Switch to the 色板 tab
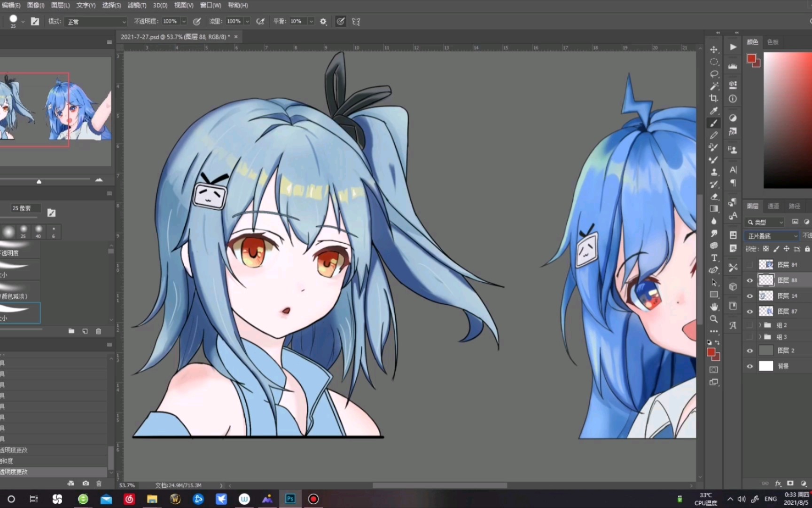The width and height of the screenshot is (812, 508). [x=773, y=42]
